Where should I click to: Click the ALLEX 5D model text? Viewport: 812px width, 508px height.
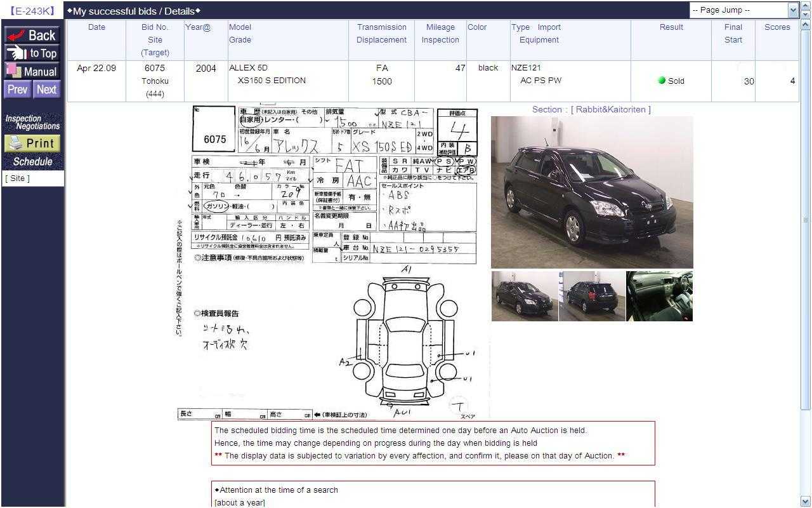tap(248, 68)
